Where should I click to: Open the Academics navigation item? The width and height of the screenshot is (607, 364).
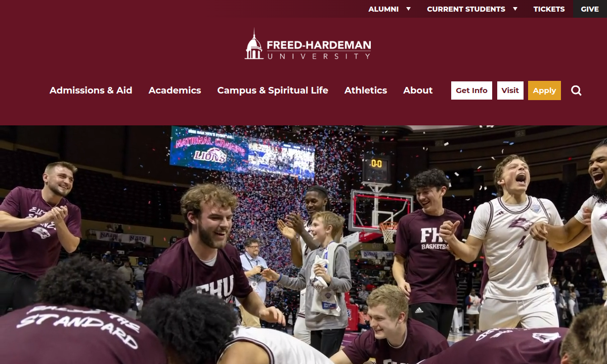[175, 90]
